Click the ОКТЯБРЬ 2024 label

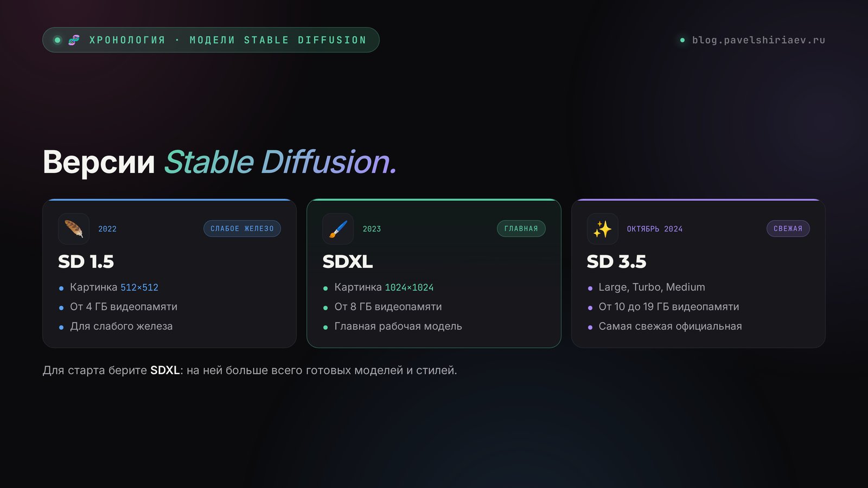pos(655,229)
